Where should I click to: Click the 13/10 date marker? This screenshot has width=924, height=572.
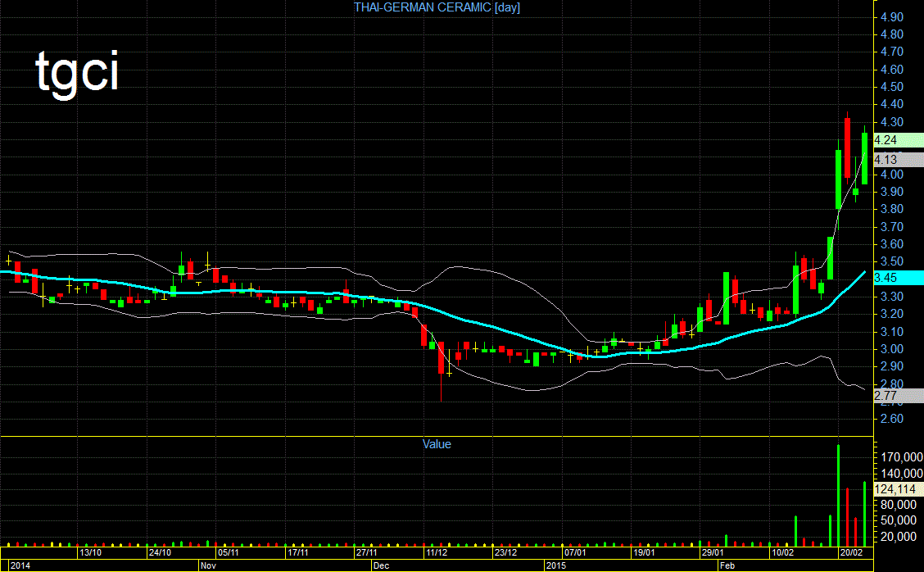click(90, 552)
